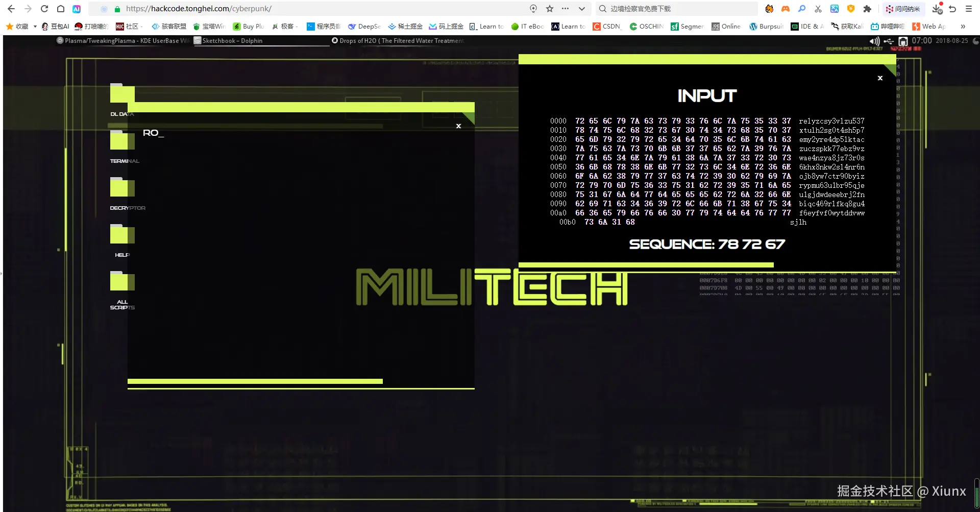Show hidden bookmarks with the » overflow
The height and width of the screenshot is (512, 980).
[x=963, y=27]
